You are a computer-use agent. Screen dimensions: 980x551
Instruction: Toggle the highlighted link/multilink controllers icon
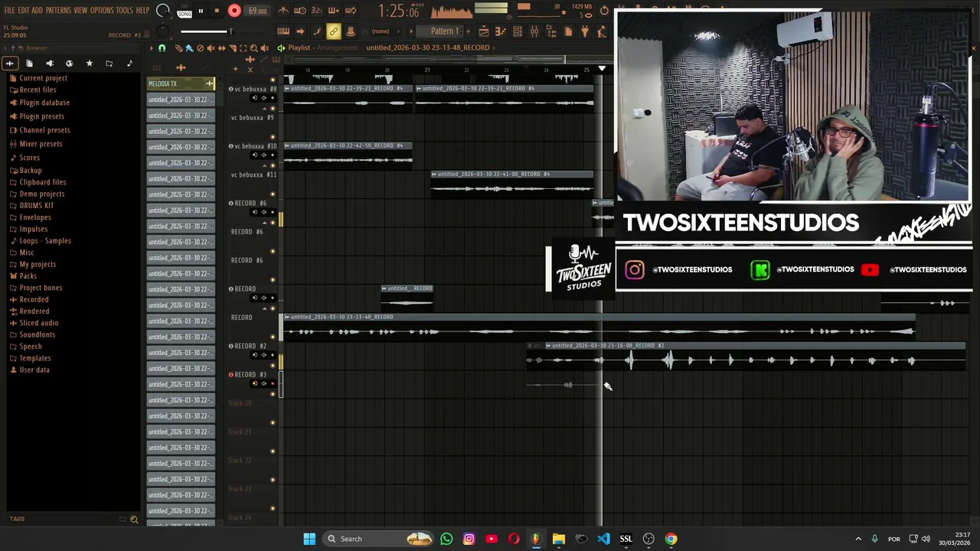coord(333,31)
